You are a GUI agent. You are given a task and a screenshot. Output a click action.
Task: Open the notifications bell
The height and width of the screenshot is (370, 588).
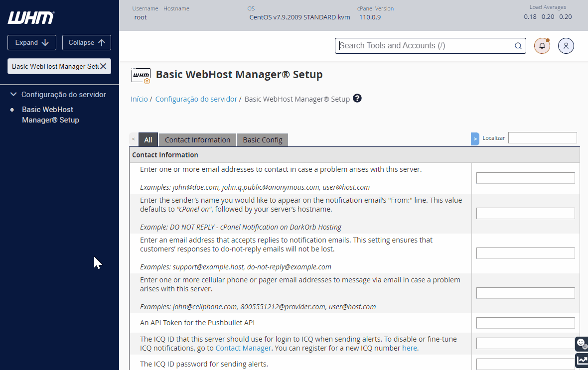[x=542, y=46]
